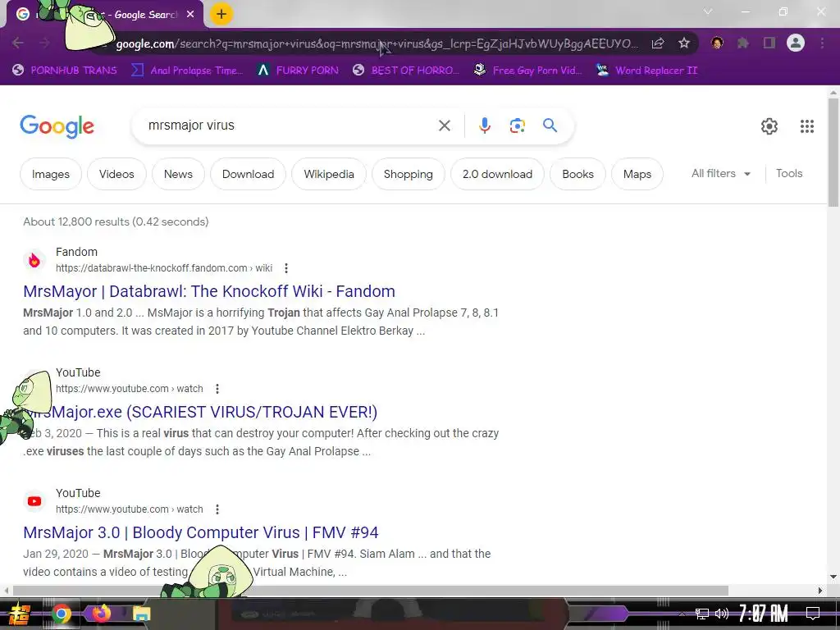This screenshot has height=630, width=840.
Task: Select the Maps filter chip
Action: (637, 174)
